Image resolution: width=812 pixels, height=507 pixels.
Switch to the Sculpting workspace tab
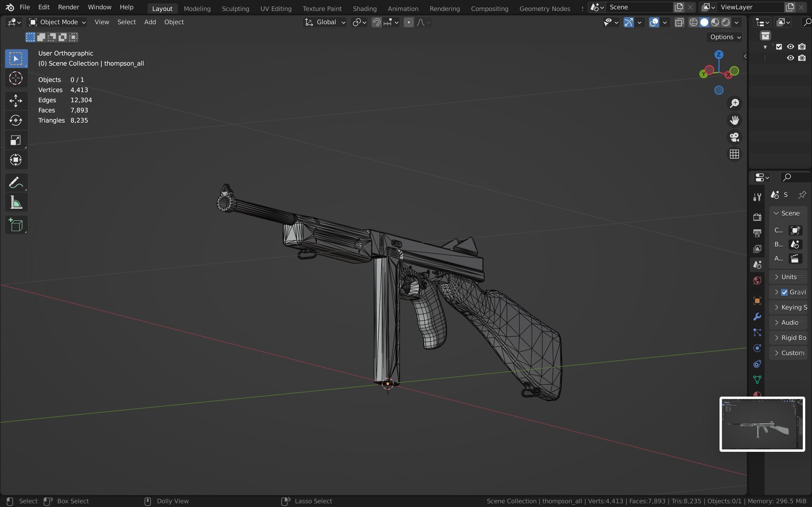(x=235, y=8)
